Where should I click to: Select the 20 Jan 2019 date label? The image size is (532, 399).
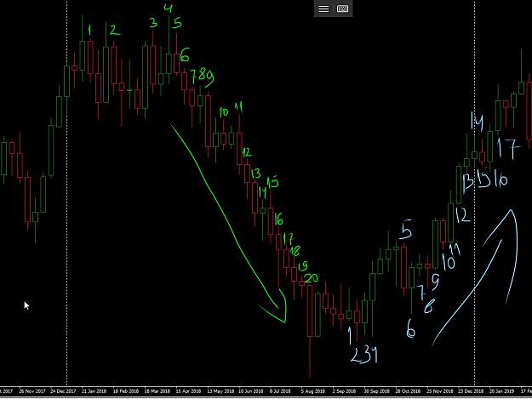tap(501, 391)
